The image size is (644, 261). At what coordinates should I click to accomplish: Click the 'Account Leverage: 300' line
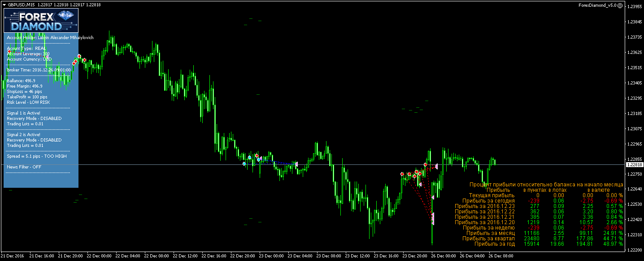28,54
